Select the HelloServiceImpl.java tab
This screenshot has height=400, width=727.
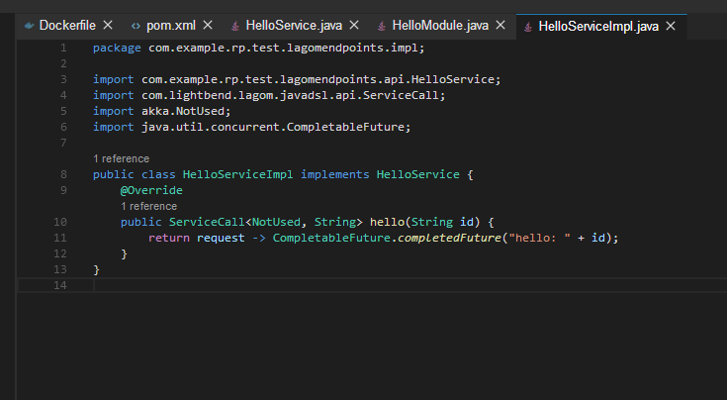pyautogui.click(x=598, y=26)
